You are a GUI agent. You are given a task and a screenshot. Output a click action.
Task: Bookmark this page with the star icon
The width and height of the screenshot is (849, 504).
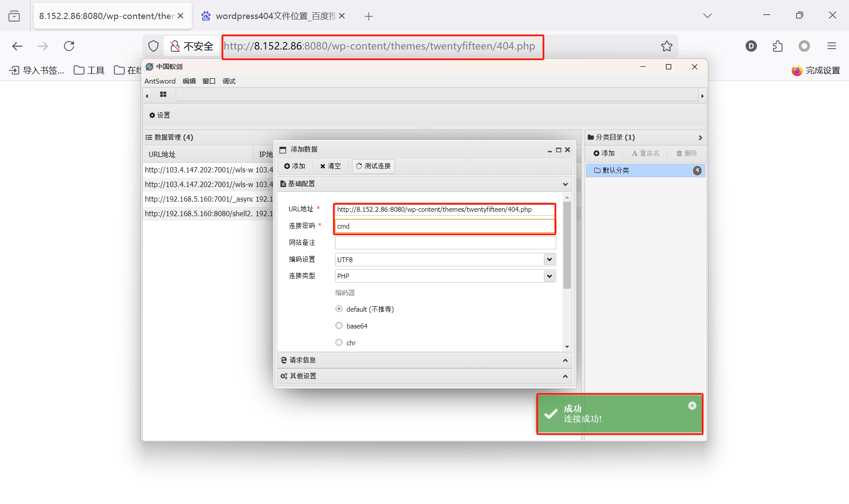[667, 46]
